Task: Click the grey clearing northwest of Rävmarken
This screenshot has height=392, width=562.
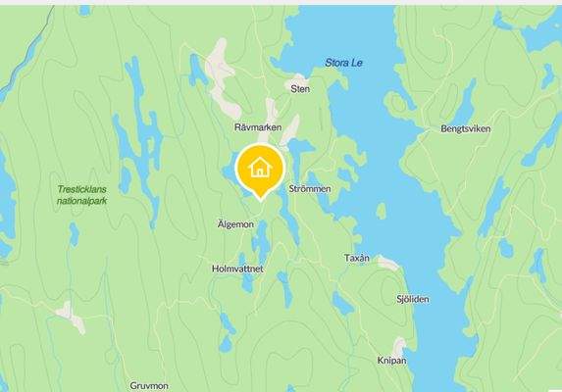Action: click(223, 80)
